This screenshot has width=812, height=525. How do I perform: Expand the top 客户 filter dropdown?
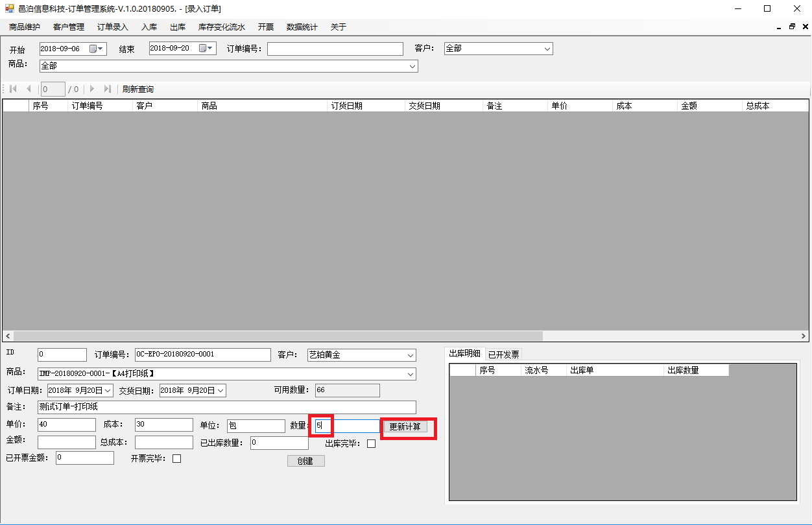click(547, 49)
